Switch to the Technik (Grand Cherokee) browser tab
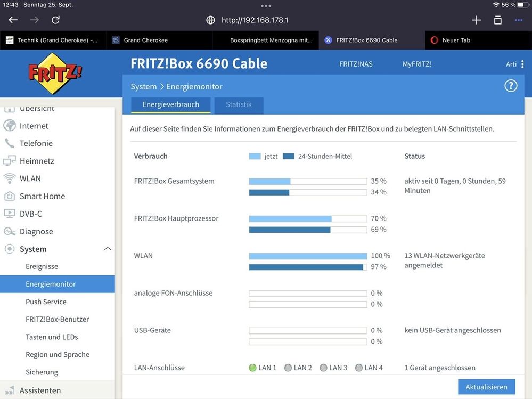This screenshot has width=532, height=399. (53, 40)
